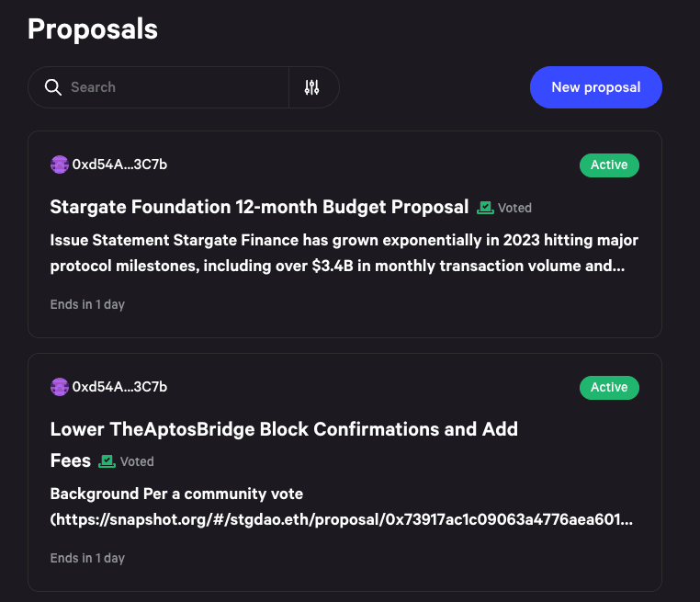This screenshot has height=602, width=700.
Task: Click Voted checkmark icon on AptosBridge proposal
Action: coord(107,460)
